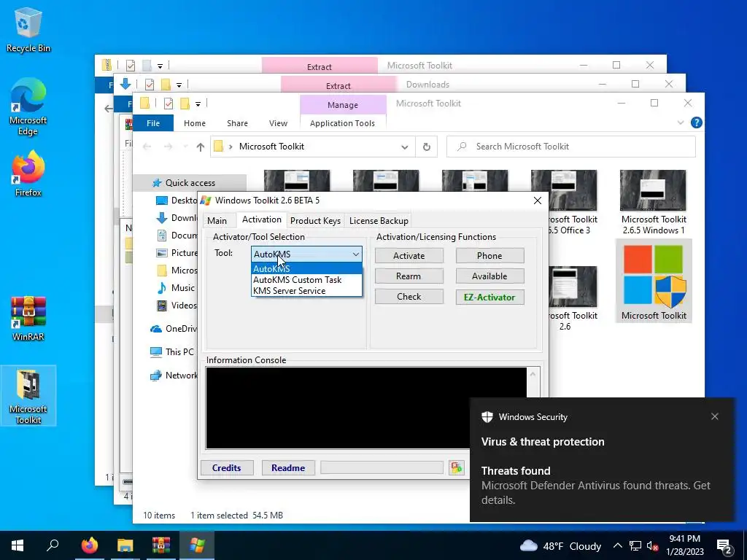Click the Properties checkmark icon in title bar
The height and width of the screenshot is (560, 747).
[x=169, y=104]
